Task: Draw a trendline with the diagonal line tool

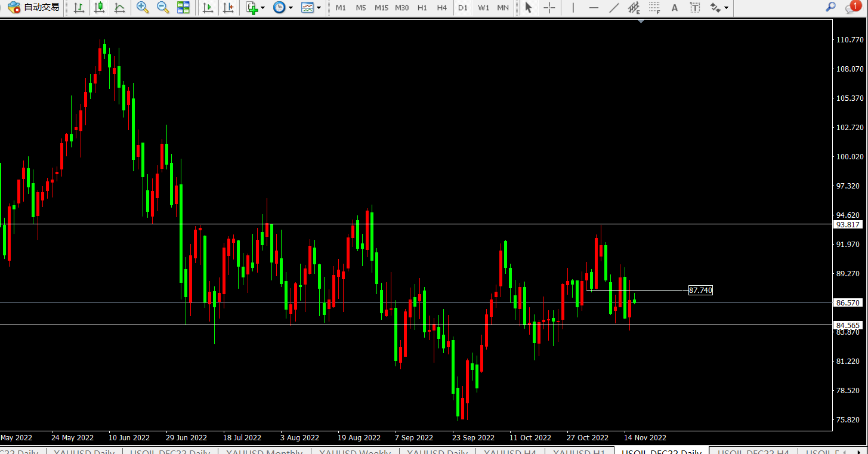Action: pos(613,7)
